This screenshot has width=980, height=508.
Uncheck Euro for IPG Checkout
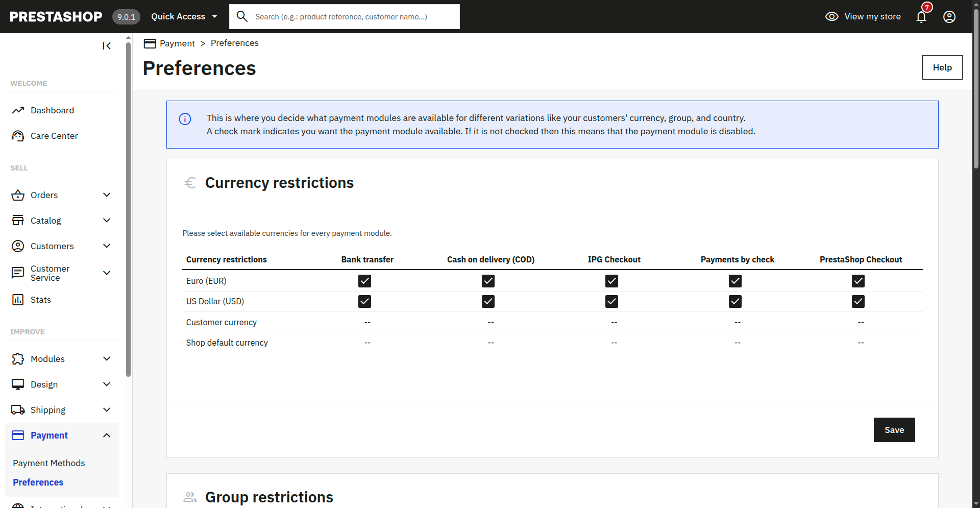611,281
